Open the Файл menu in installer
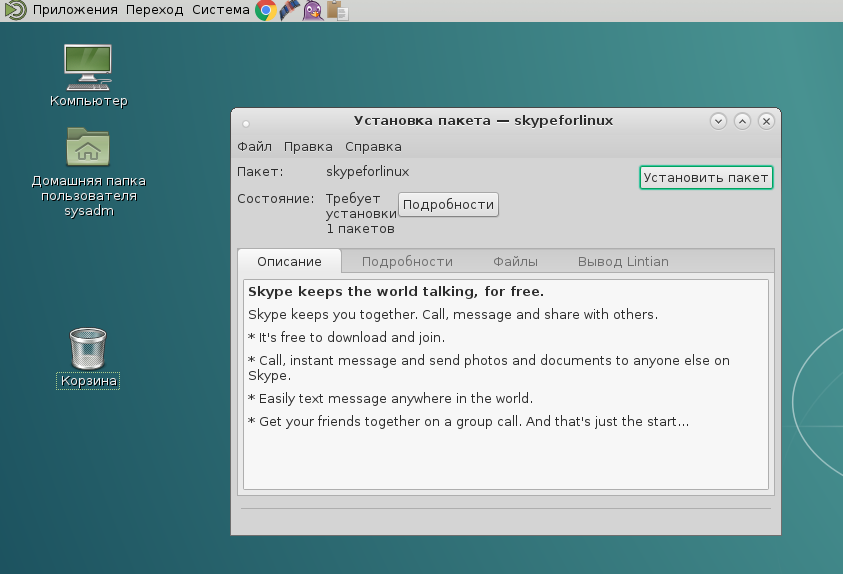 point(254,147)
